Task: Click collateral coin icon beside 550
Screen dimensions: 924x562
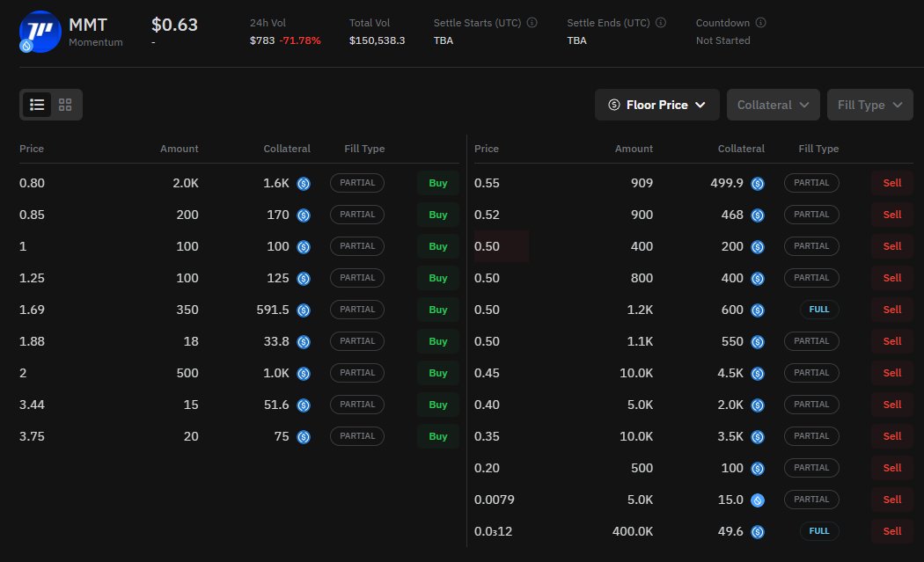Action: 758,342
